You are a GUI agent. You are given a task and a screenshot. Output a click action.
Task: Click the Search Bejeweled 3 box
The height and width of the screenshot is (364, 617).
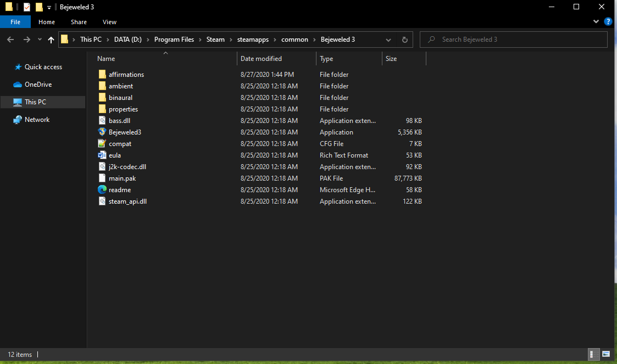click(514, 40)
